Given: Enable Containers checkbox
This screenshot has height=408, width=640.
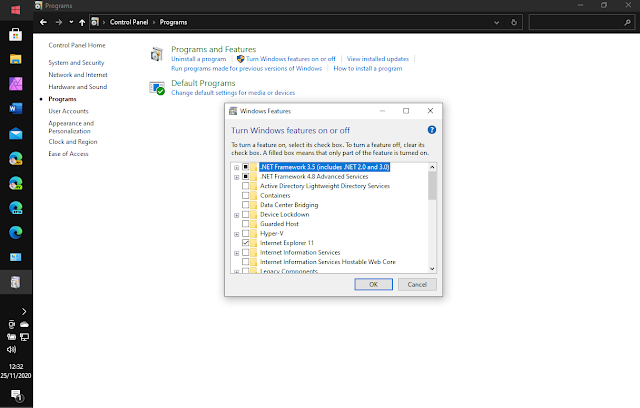Looking at the screenshot, I should click(245, 195).
